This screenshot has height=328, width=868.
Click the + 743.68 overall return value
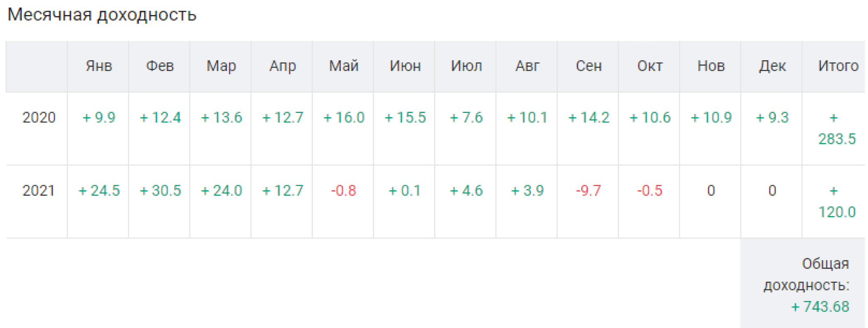pyautogui.click(x=820, y=306)
